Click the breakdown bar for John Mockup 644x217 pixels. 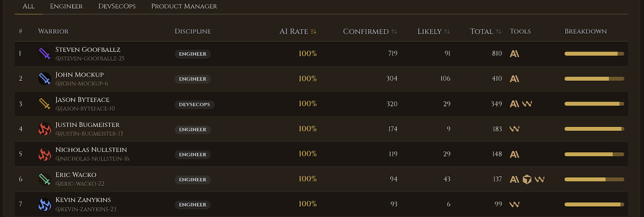[594, 79]
